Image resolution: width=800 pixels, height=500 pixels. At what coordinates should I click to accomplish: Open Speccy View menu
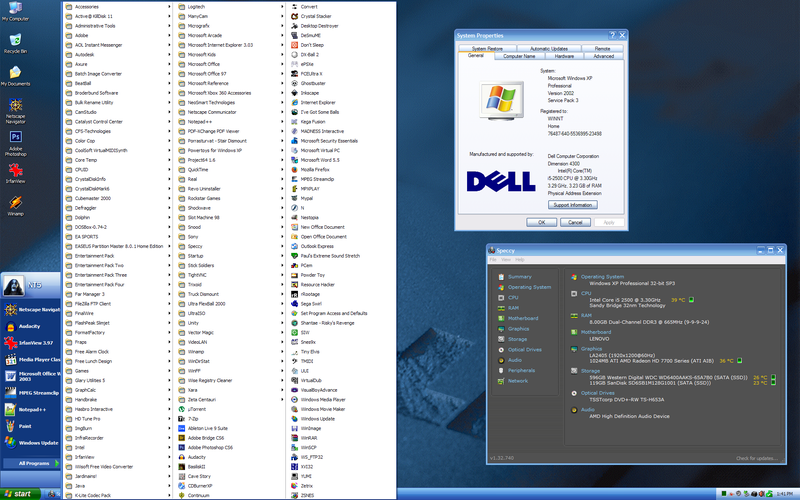click(506, 260)
